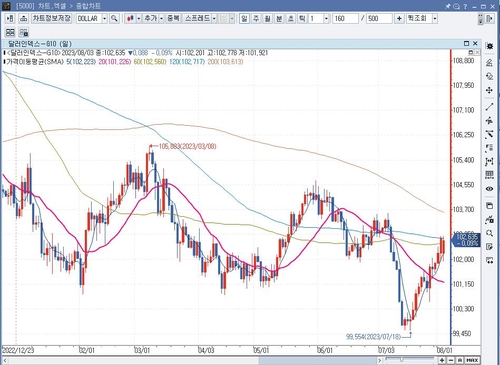Click the 스프레드 button
Image resolution: width=500 pixels, height=365 pixels.
click(x=197, y=18)
